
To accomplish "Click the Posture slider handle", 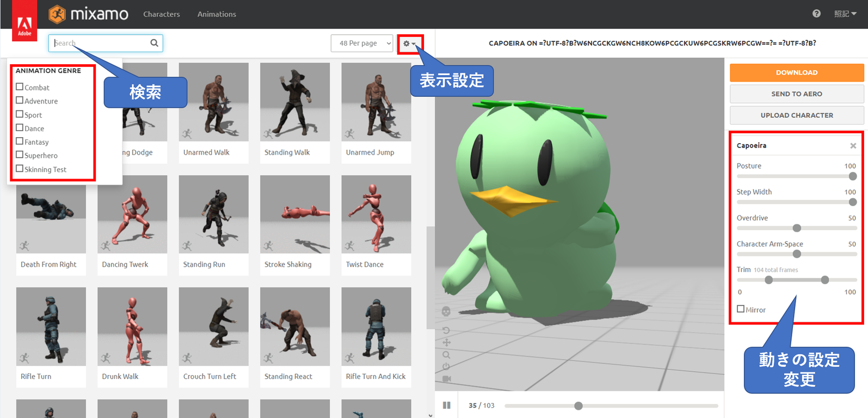I will point(853,176).
